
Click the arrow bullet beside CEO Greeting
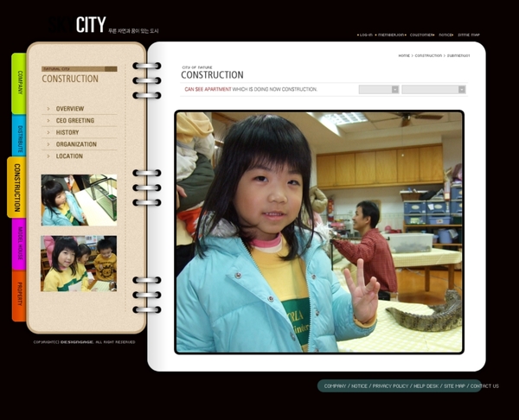[48, 121]
